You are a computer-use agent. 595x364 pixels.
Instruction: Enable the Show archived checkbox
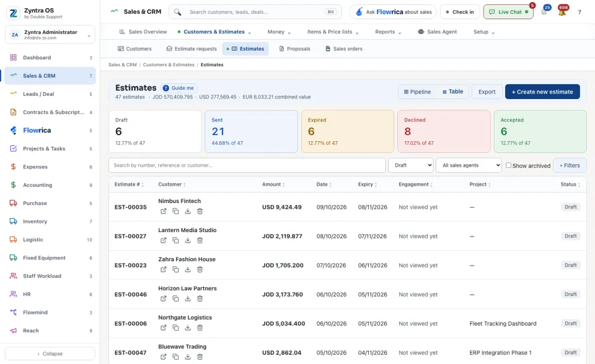(x=508, y=165)
